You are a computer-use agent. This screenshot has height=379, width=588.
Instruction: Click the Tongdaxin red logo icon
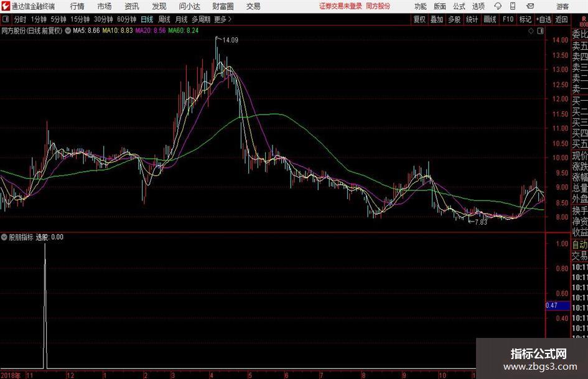pyautogui.click(x=6, y=6)
